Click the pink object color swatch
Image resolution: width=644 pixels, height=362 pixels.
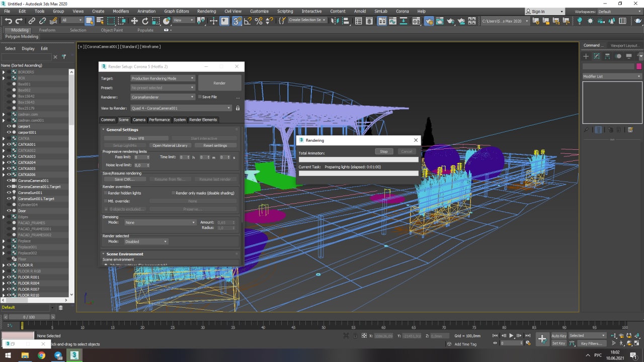point(639,66)
